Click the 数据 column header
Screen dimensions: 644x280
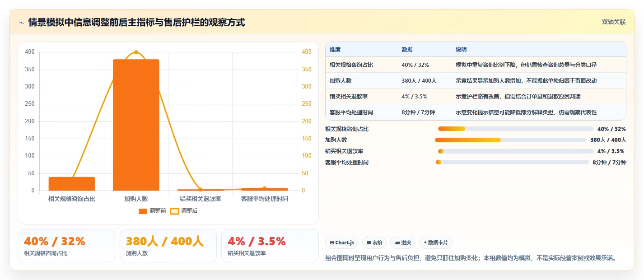407,50
